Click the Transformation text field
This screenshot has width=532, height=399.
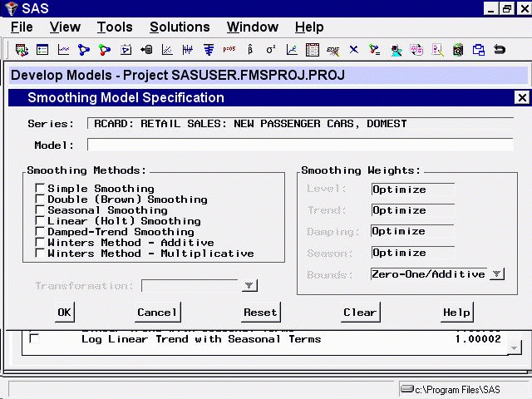click(191, 285)
